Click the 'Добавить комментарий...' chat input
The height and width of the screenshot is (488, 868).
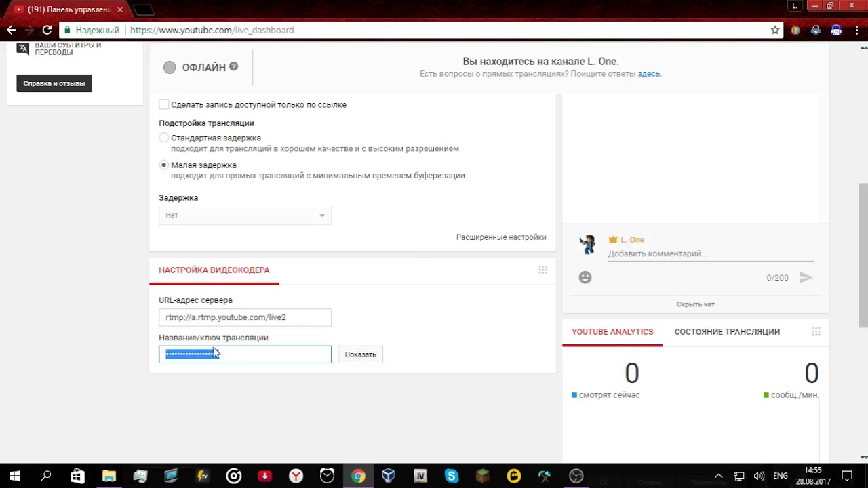click(711, 253)
